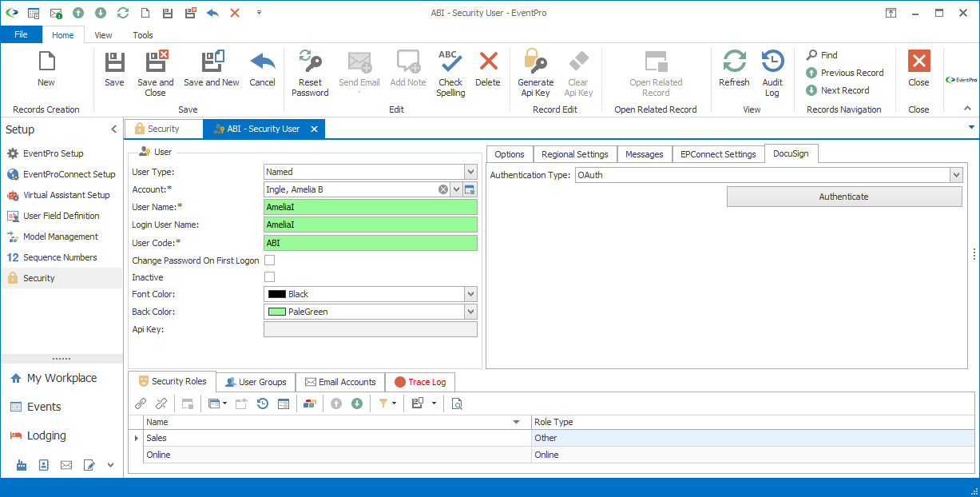This screenshot has height=497, width=980.
Task: Switch to the Tools ribbon tab
Action: tap(143, 35)
